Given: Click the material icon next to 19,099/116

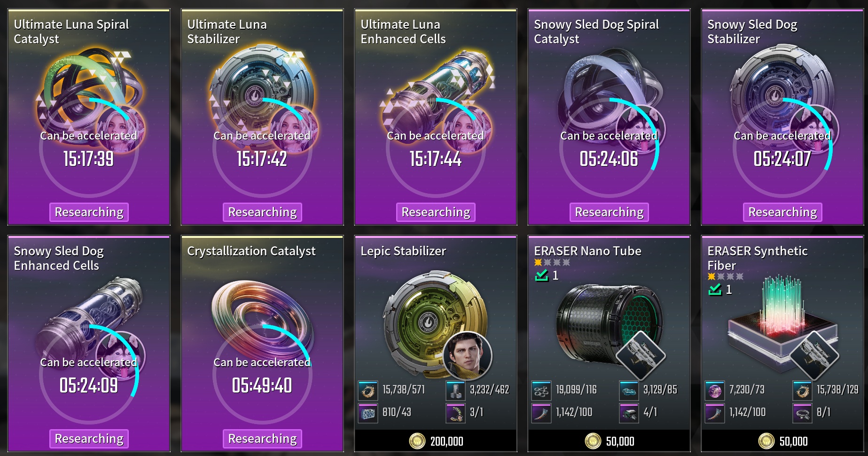Looking at the screenshot, I should click(x=541, y=390).
